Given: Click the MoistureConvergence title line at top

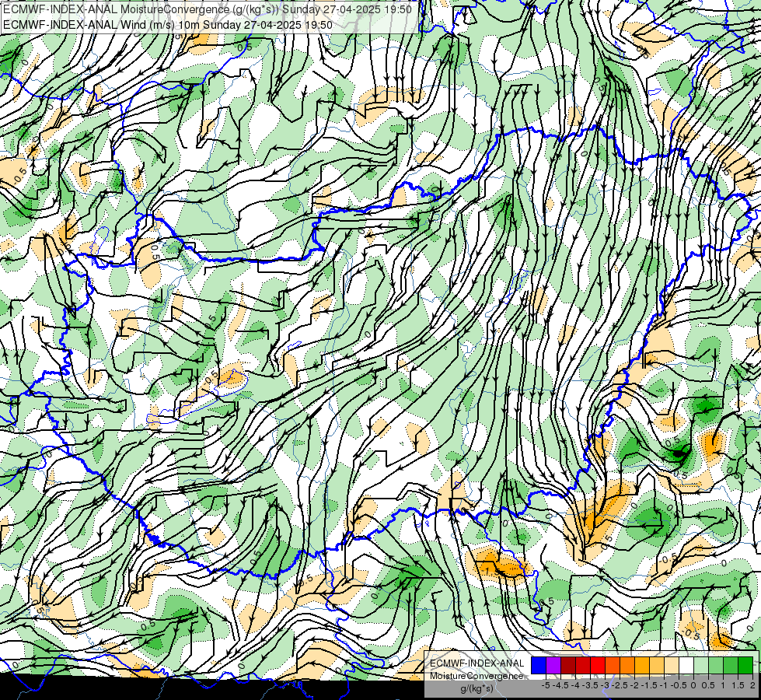Looking at the screenshot, I should (x=208, y=9).
